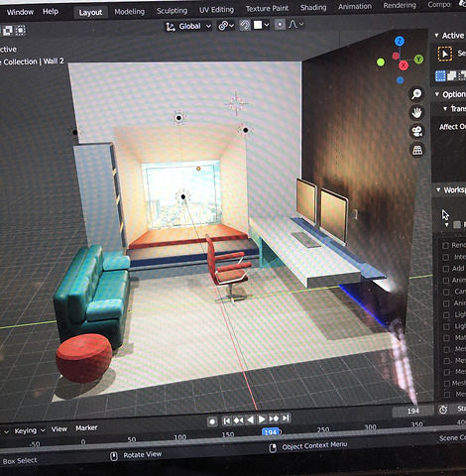
Task: Click the zoom view magnifier icon
Action: coord(416,94)
